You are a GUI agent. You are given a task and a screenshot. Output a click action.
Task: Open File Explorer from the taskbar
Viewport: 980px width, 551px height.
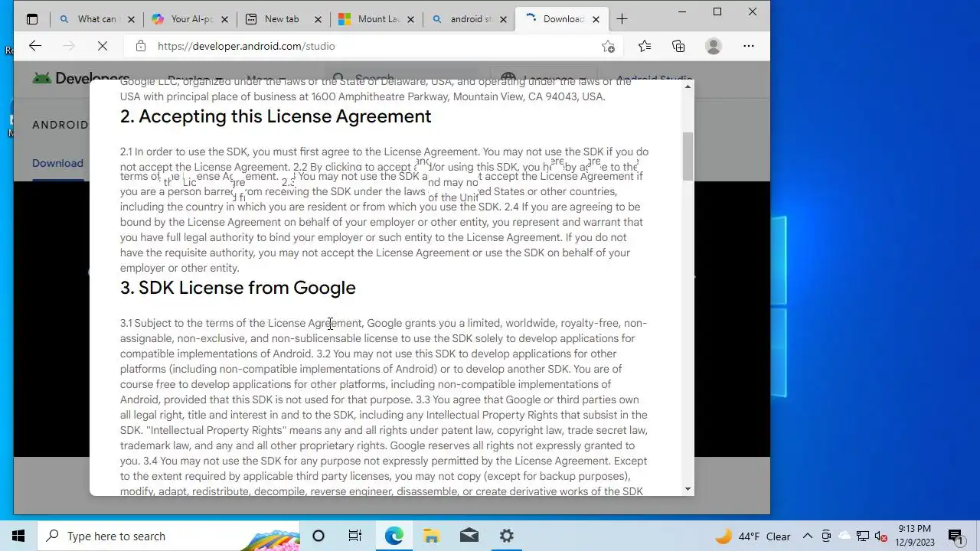pos(431,536)
